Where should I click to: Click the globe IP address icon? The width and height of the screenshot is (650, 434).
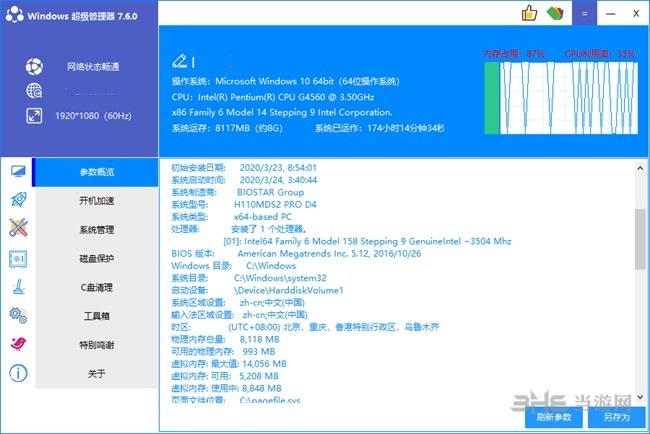(34, 91)
